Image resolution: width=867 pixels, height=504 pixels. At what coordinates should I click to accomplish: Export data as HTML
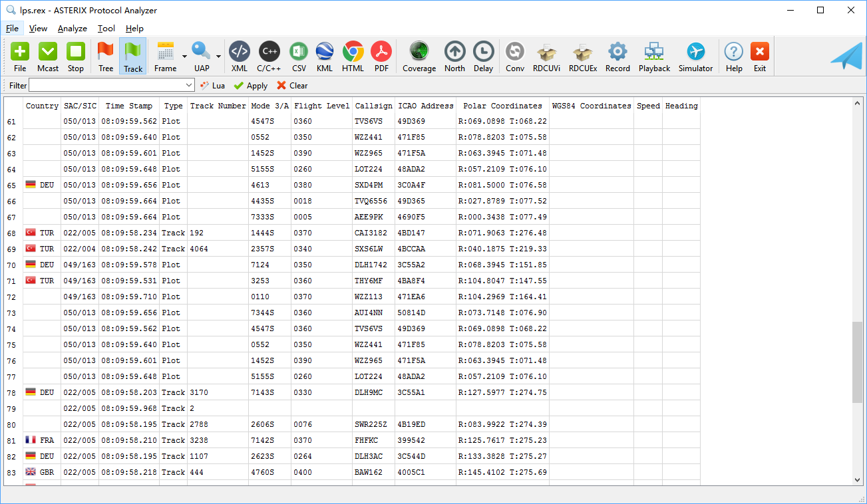coord(353,57)
